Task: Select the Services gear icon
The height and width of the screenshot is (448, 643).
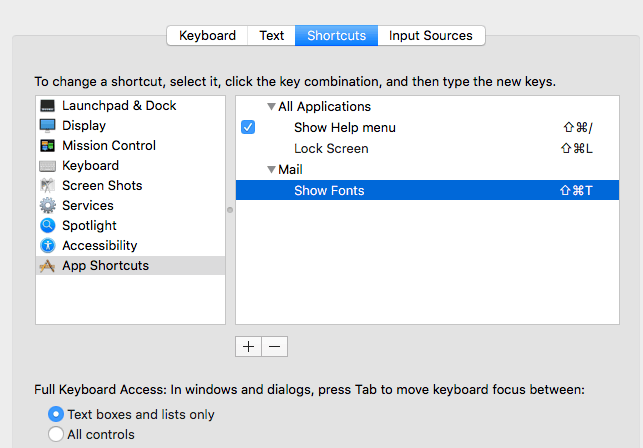Action: tap(47, 206)
